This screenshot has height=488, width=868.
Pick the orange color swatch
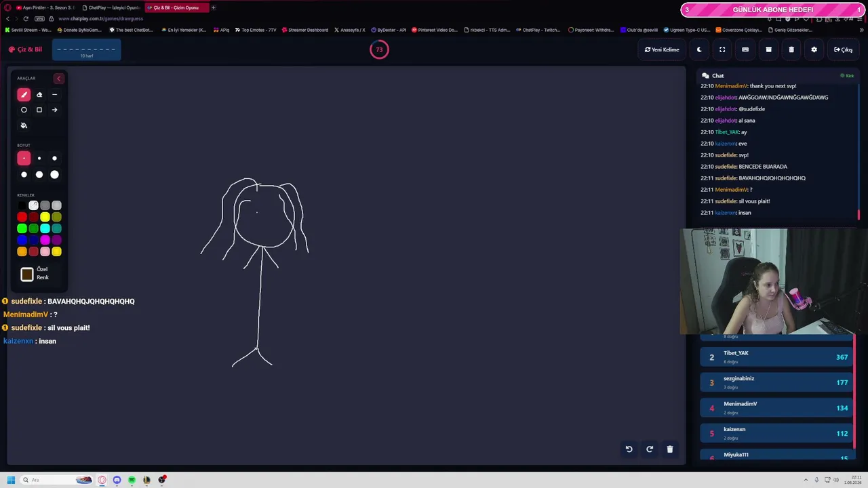(x=22, y=251)
